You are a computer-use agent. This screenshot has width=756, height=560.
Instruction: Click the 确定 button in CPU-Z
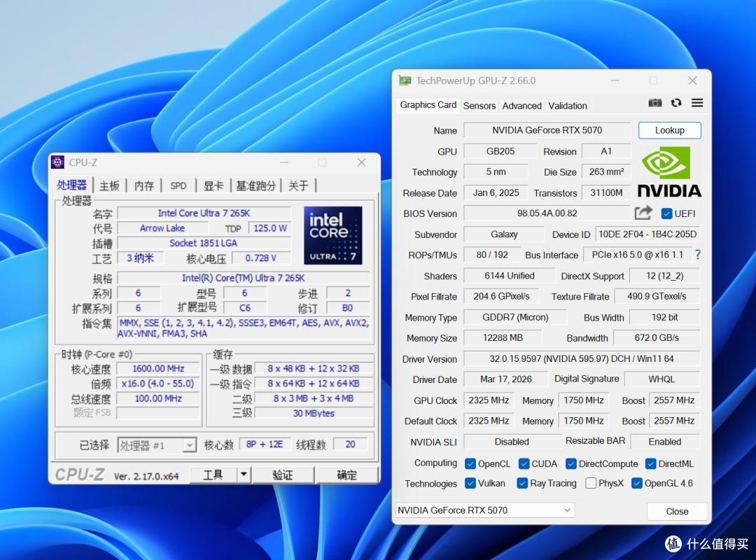coord(346,475)
